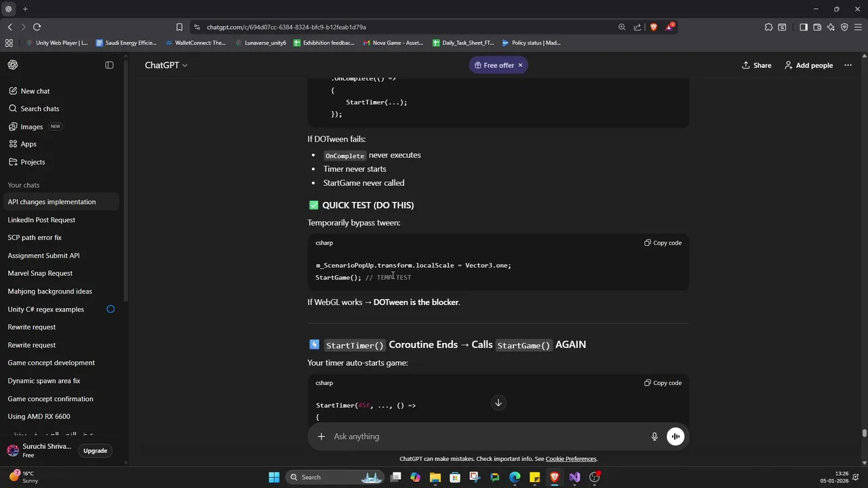Screen dimensions: 868x488
Task: Click taskbar Search box
Action: click(x=335, y=477)
